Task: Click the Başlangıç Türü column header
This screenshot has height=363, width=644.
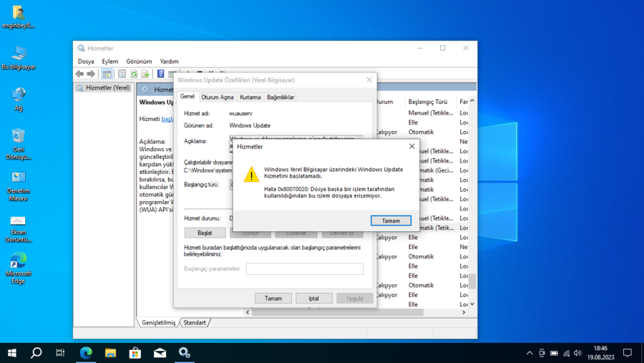Action: coord(428,102)
